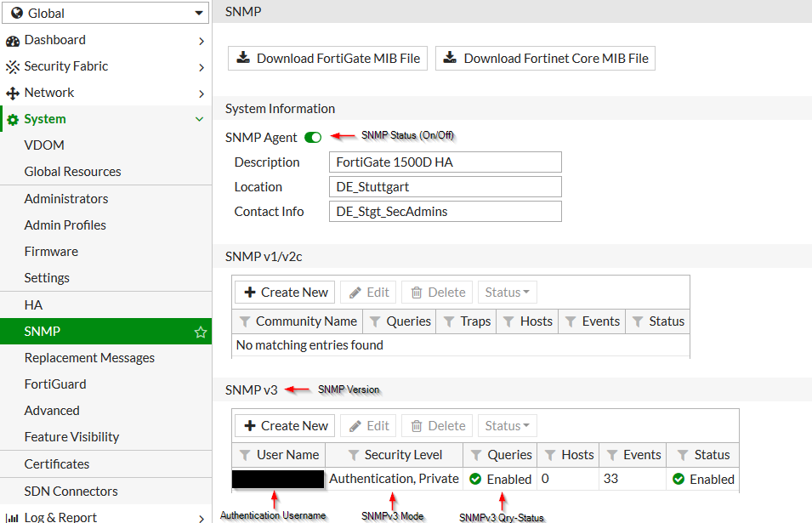Open Status dropdown in SNMP v3
Image resolution: width=812 pixels, height=523 pixels.
click(x=508, y=426)
